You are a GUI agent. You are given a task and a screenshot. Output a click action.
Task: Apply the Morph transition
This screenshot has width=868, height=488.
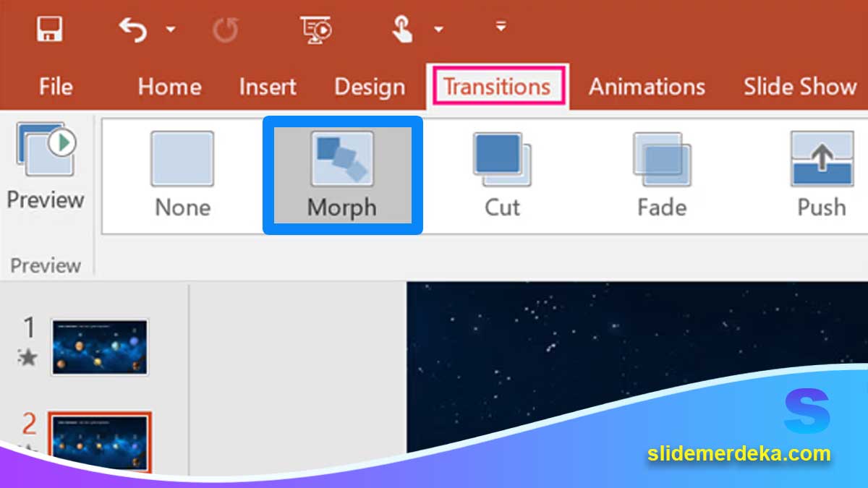(x=342, y=176)
